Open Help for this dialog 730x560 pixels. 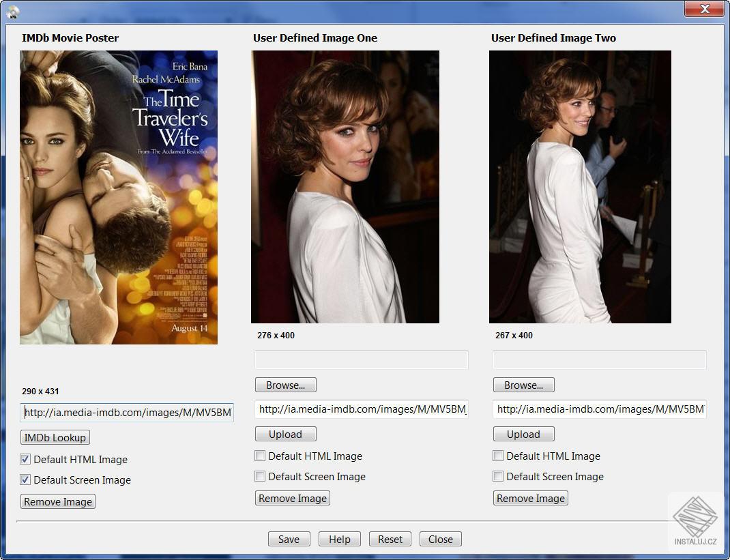339,539
